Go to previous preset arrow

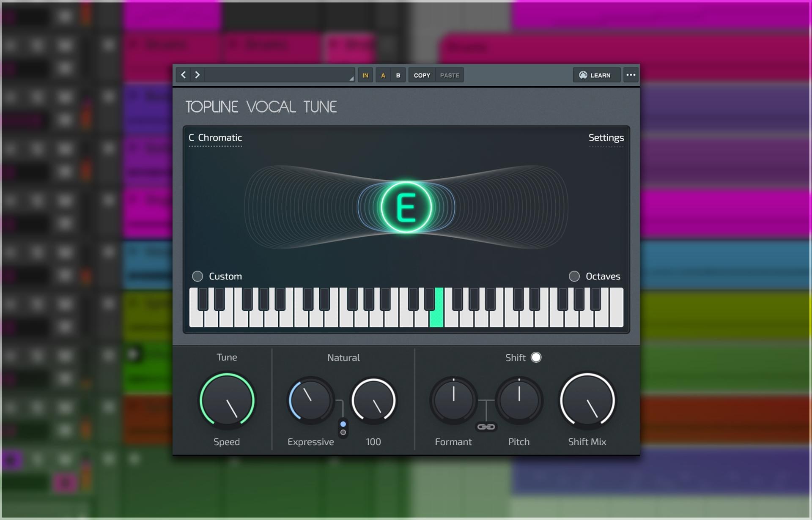pos(183,75)
